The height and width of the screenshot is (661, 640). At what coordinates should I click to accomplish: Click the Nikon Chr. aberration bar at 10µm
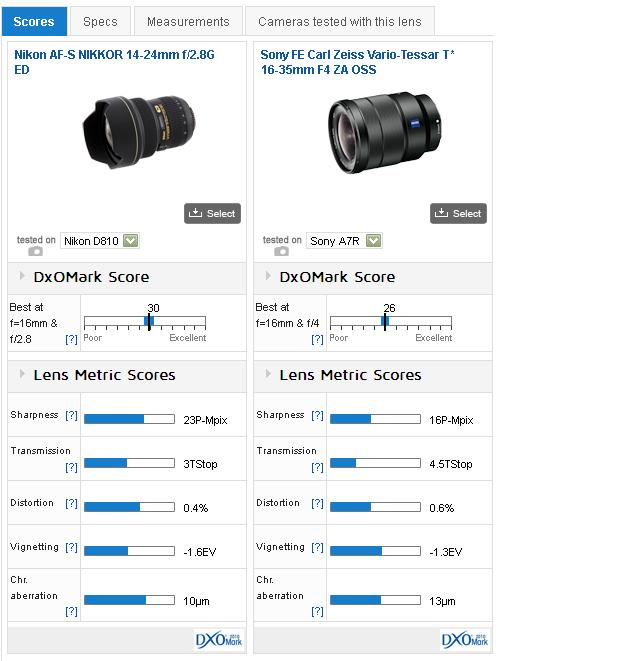(x=129, y=599)
